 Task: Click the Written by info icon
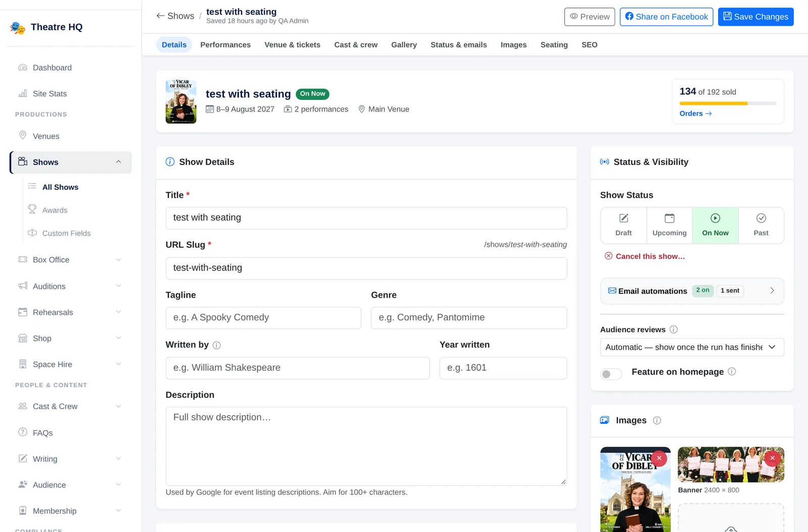pos(217,345)
